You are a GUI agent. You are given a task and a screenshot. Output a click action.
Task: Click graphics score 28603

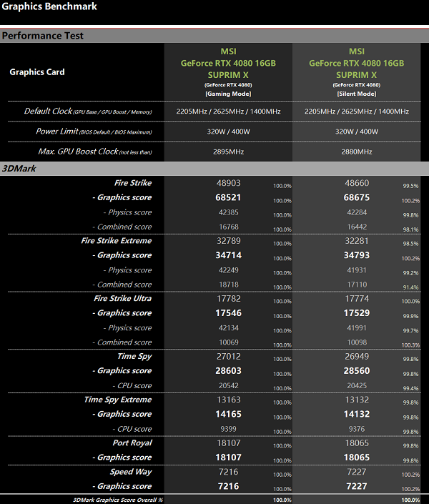click(228, 371)
